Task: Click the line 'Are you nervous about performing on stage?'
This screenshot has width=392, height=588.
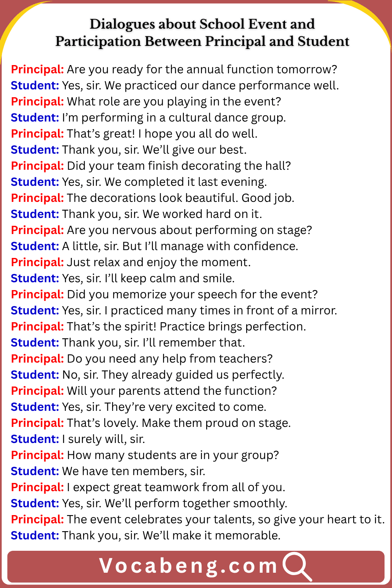Action: click(189, 230)
